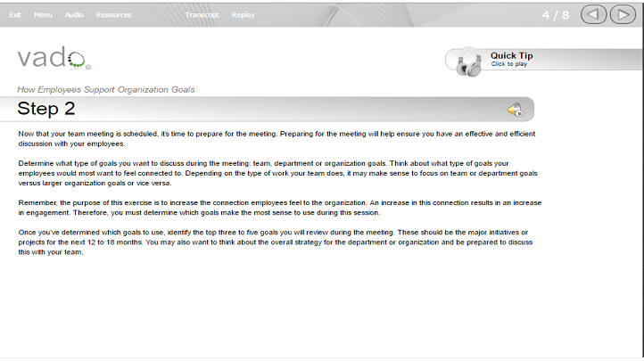Viewport: 644px width, 361px height.
Task: Click the 4 / 8 page counter
Action: pyautogui.click(x=556, y=15)
